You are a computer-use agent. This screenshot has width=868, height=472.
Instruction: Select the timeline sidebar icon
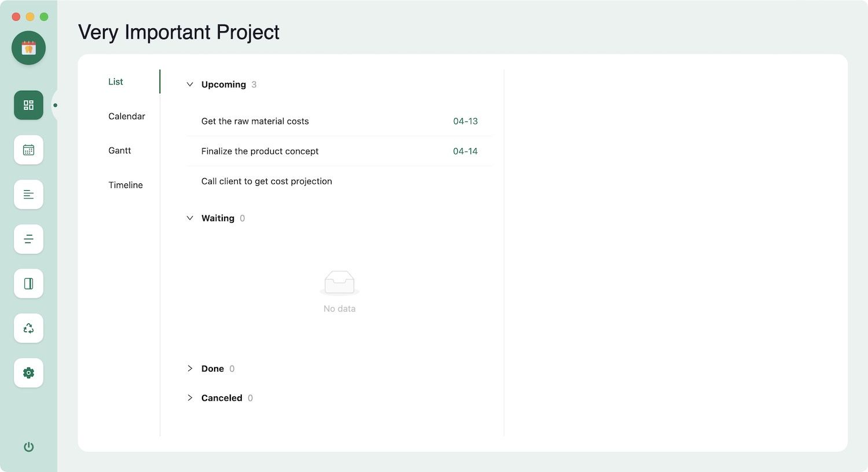point(28,239)
